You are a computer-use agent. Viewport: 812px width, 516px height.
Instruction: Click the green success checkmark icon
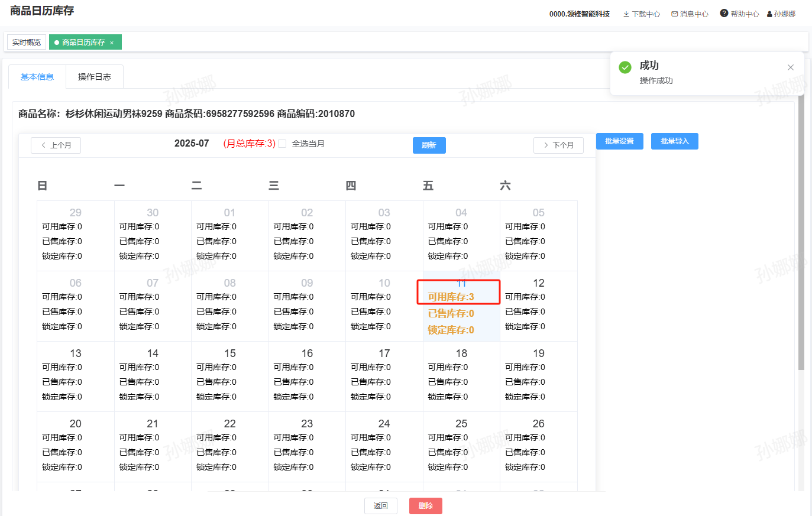coord(625,67)
